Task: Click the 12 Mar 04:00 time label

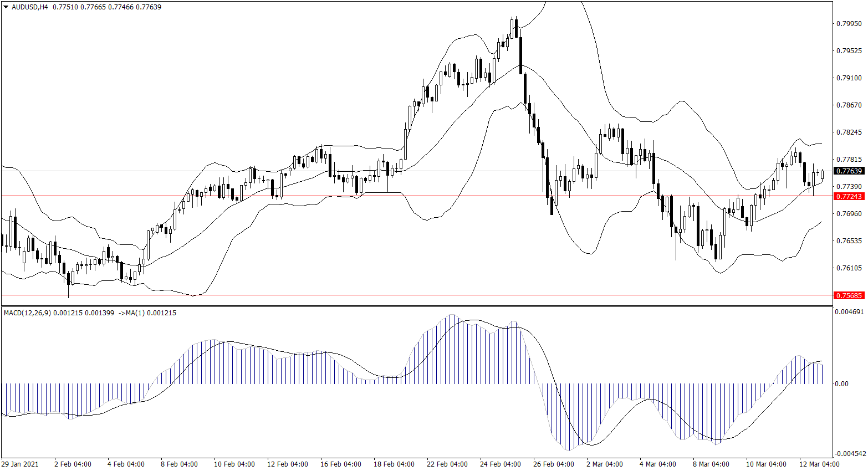Action: click(819, 464)
